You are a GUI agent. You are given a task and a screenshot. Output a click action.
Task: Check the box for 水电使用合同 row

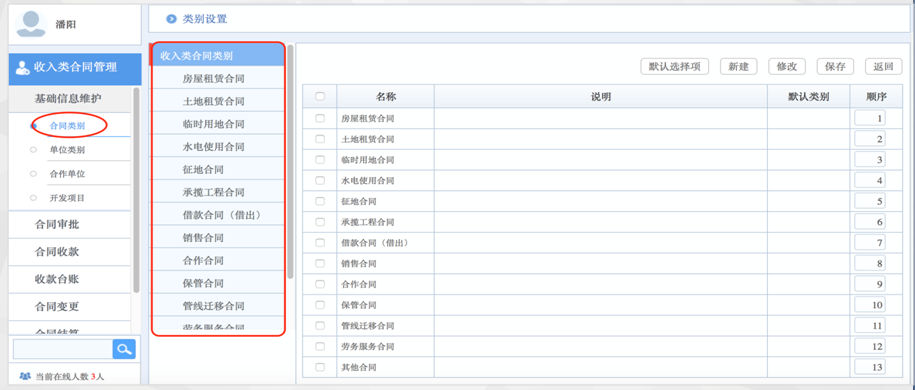[x=320, y=180]
